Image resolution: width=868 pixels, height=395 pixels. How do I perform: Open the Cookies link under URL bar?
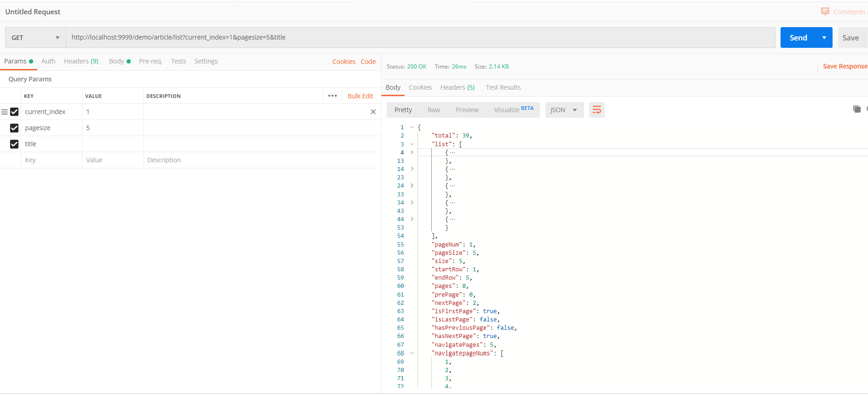344,62
